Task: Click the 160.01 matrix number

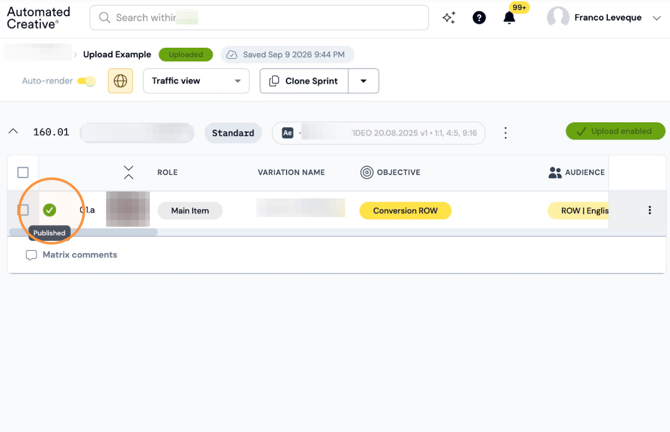Action: (51, 132)
